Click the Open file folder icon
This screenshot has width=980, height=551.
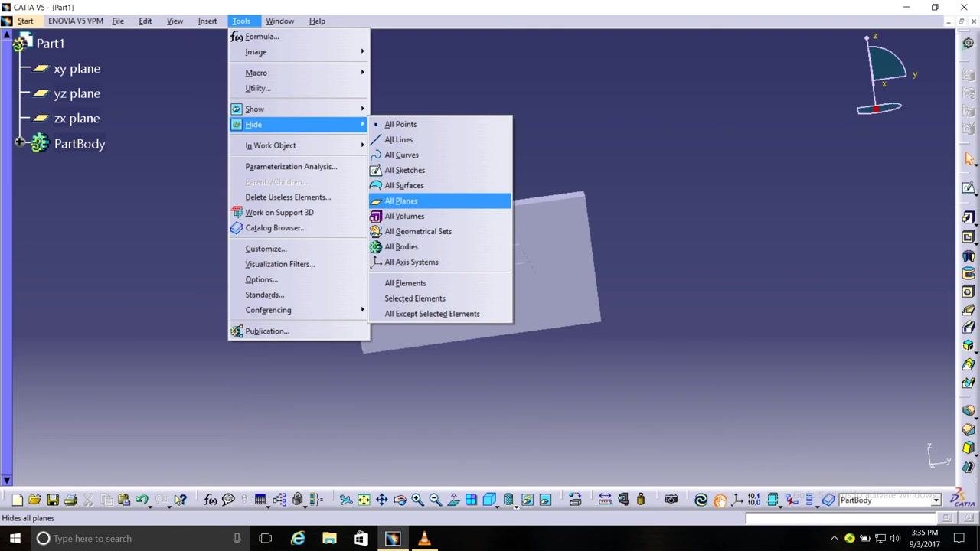click(34, 500)
